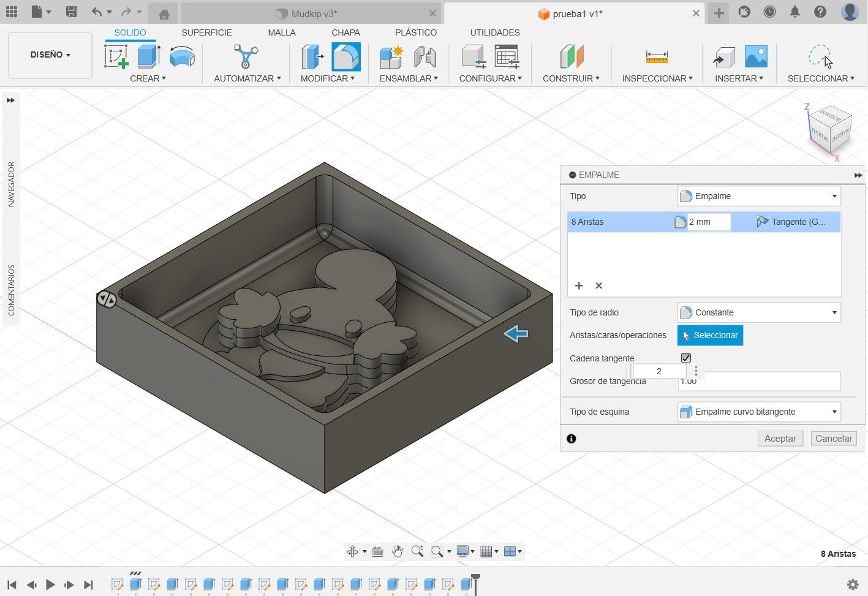Screen dimensions: 868x596
Task: Undo the last action
Action: click(x=96, y=12)
